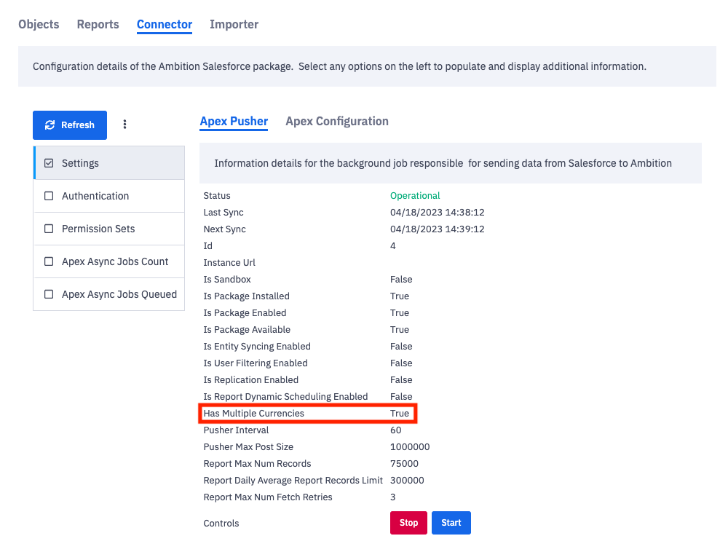Open the Reports tab
The image size is (728, 560).
pyautogui.click(x=98, y=24)
